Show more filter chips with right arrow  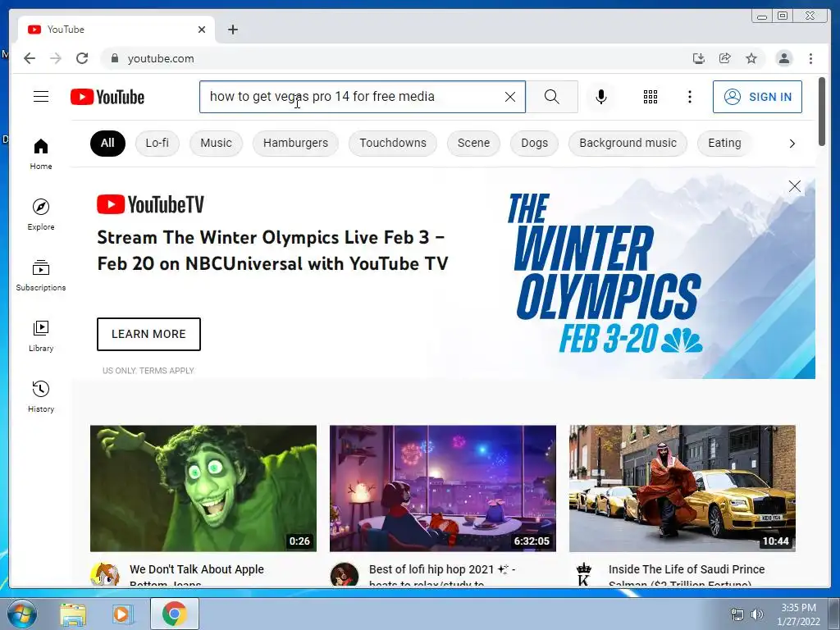[792, 144]
